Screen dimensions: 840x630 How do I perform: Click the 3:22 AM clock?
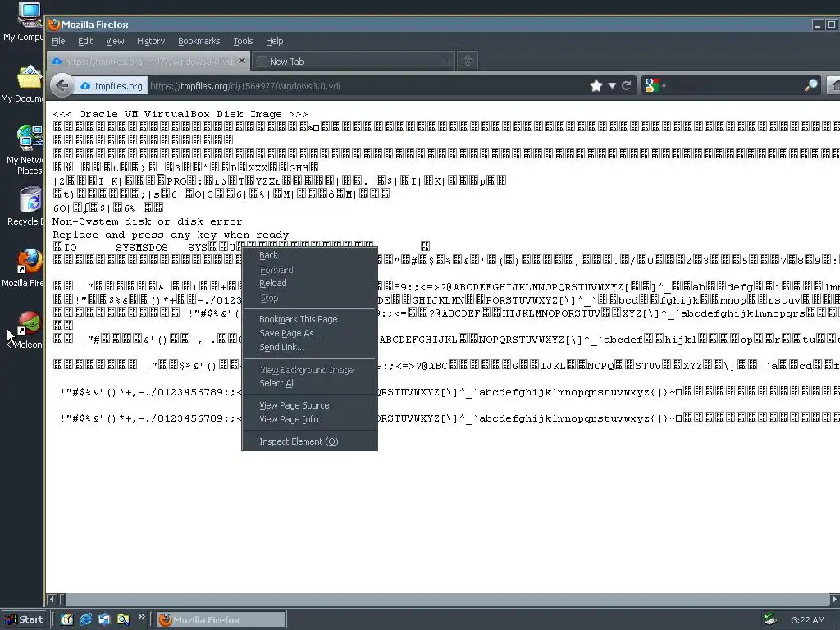(808, 620)
